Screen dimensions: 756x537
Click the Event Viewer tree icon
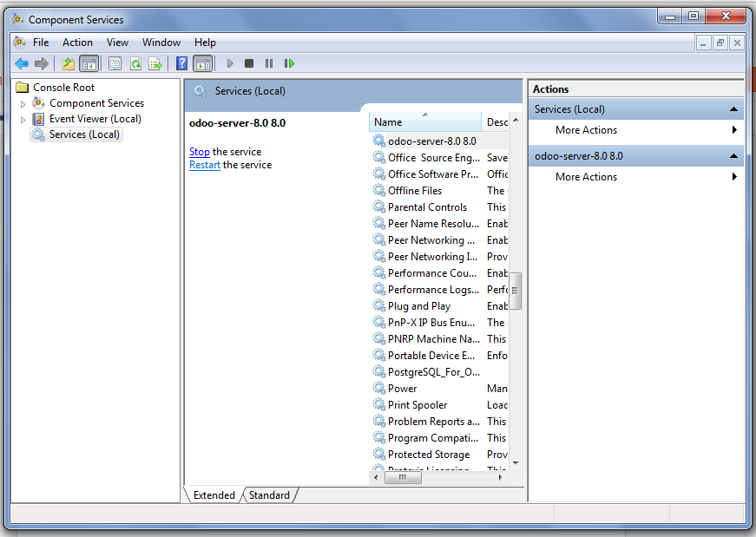38,119
